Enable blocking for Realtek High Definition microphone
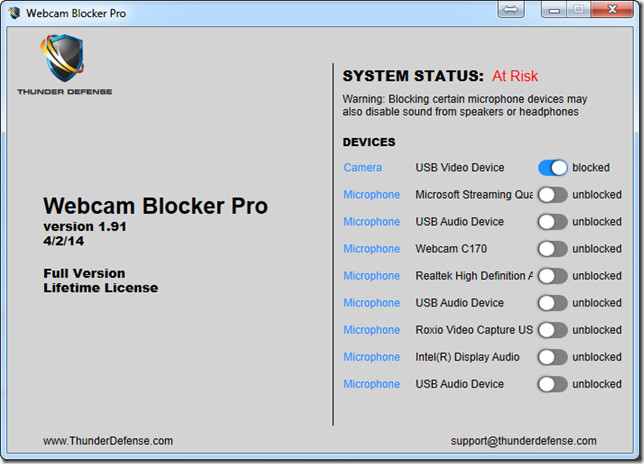This screenshot has width=644, height=464. 553,276
